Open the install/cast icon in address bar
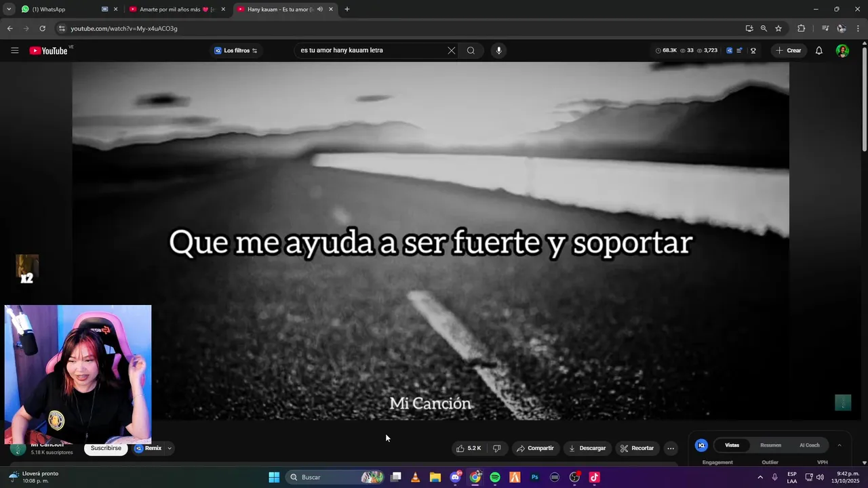868x488 pixels. [x=749, y=28]
